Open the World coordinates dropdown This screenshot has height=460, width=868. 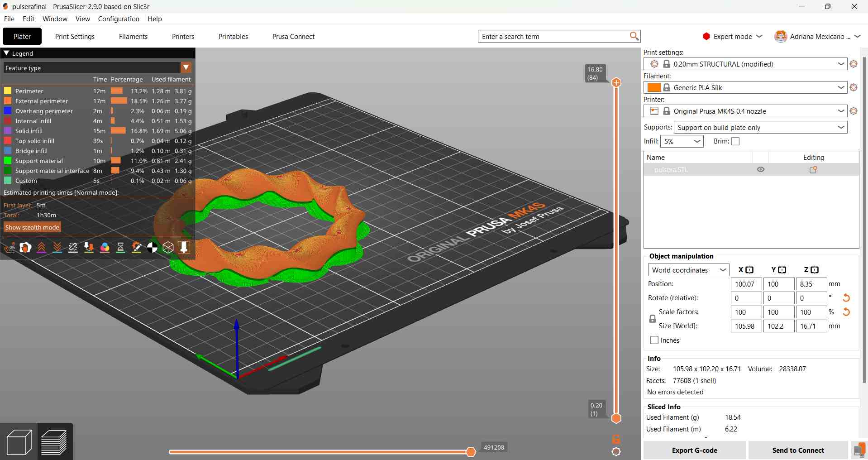[688, 270]
